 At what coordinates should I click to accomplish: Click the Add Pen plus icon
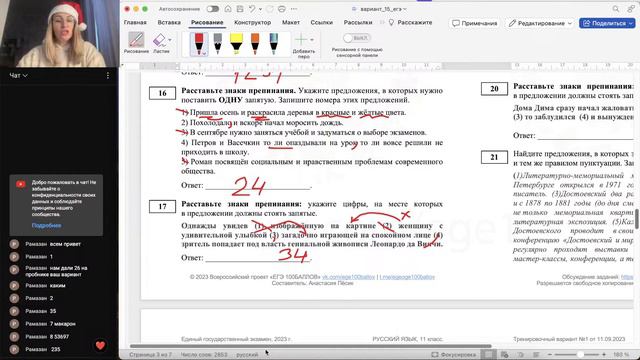pos(301,40)
